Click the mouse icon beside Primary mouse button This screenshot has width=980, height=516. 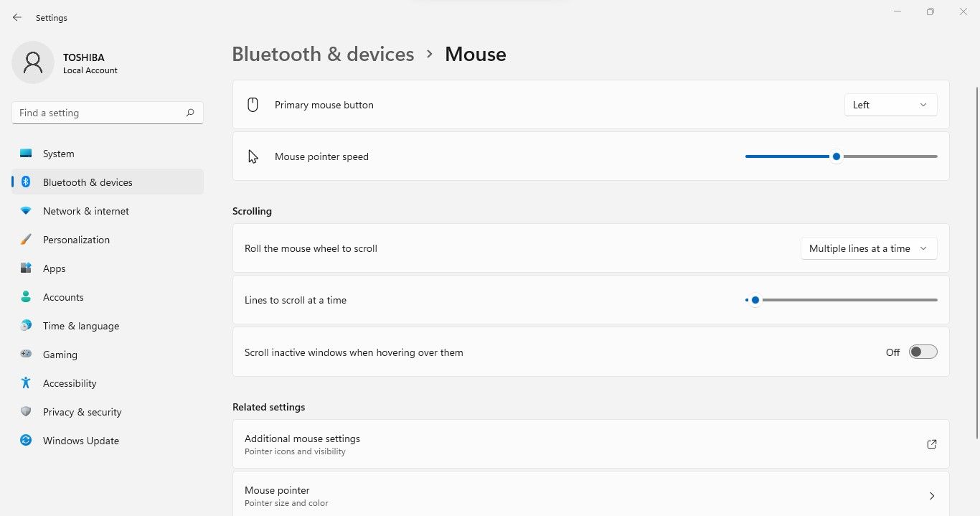pyautogui.click(x=253, y=104)
